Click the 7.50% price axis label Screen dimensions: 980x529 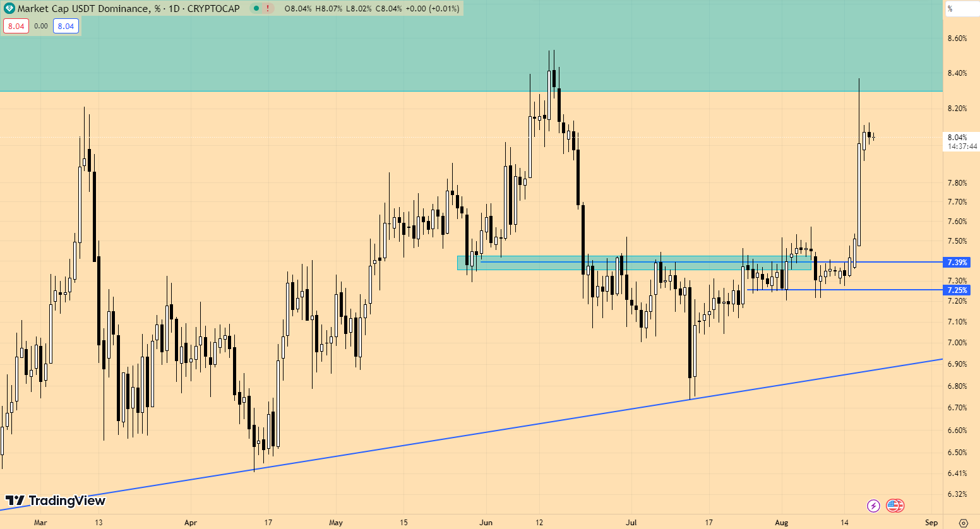tap(957, 241)
